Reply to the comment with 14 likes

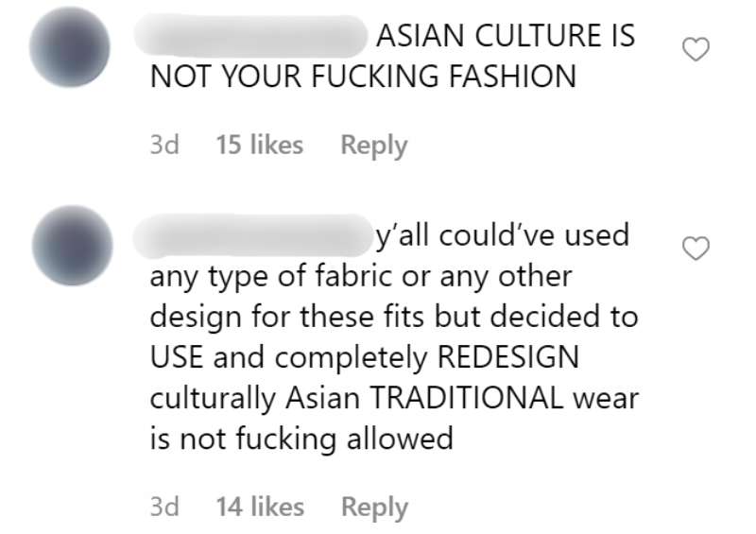(374, 507)
